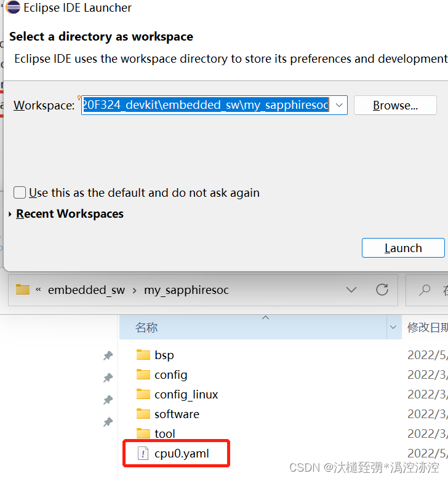Select the tool folder
The height and width of the screenshot is (479, 448).
point(164,433)
